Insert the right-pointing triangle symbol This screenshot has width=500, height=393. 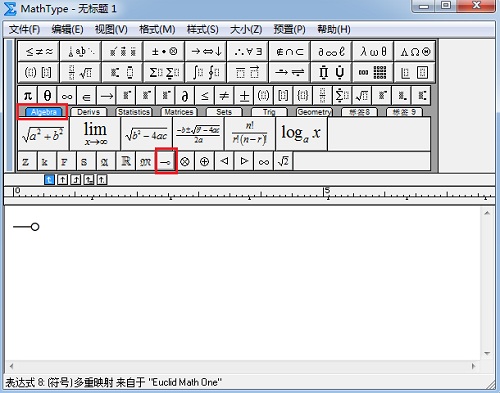244,161
